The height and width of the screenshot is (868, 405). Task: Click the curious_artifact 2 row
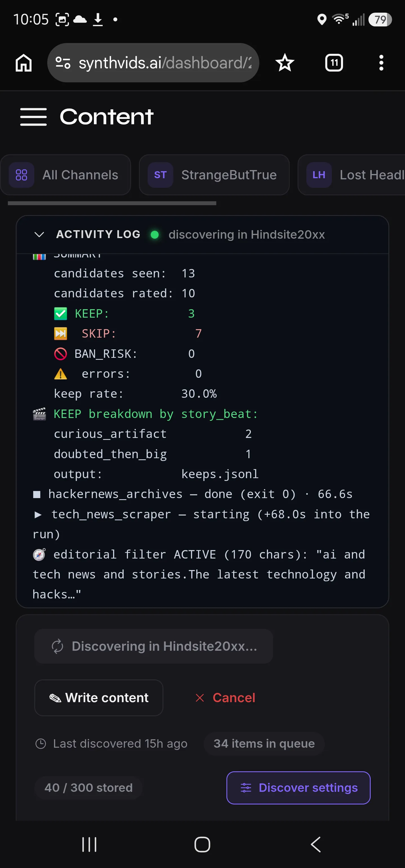153,434
